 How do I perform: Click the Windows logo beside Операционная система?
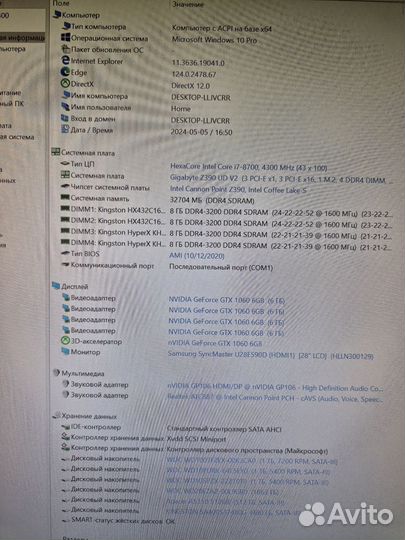(x=65, y=37)
